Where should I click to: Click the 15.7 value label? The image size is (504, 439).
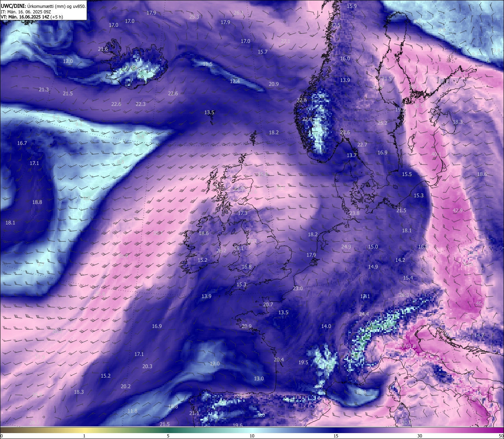pos(263,52)
